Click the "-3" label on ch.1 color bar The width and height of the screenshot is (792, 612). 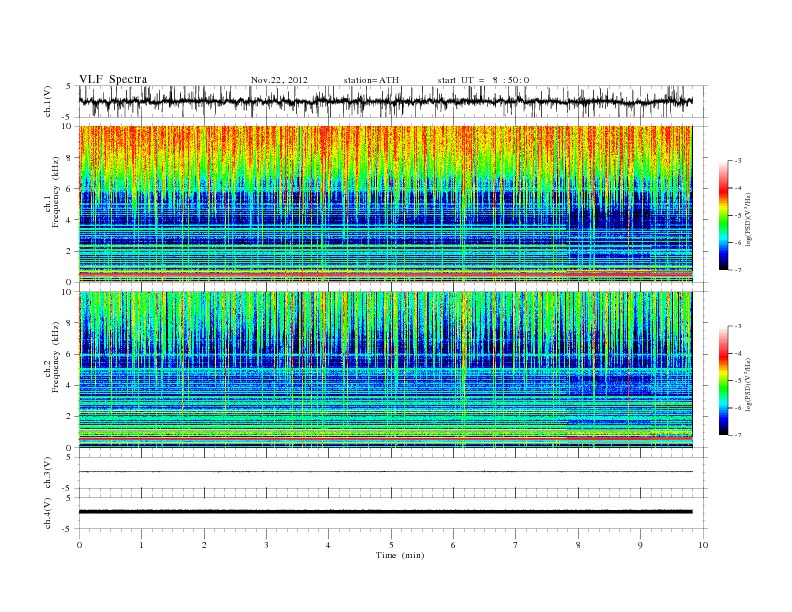click(737, 161)
